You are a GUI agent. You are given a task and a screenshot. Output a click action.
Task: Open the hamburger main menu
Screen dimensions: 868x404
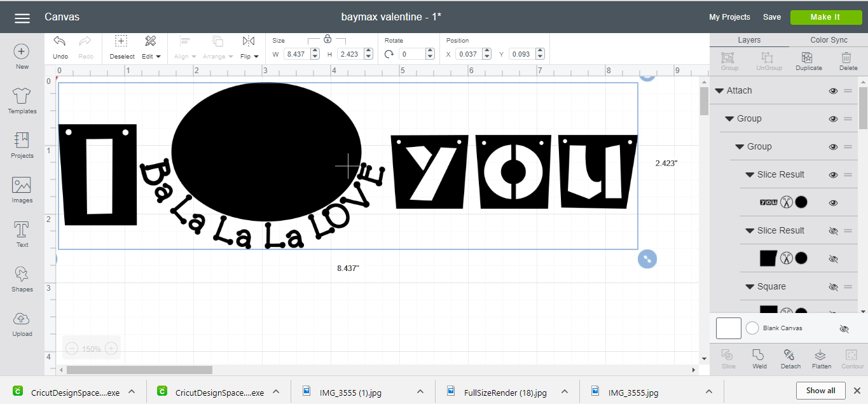pyautogui.click(x=22, y=18)
